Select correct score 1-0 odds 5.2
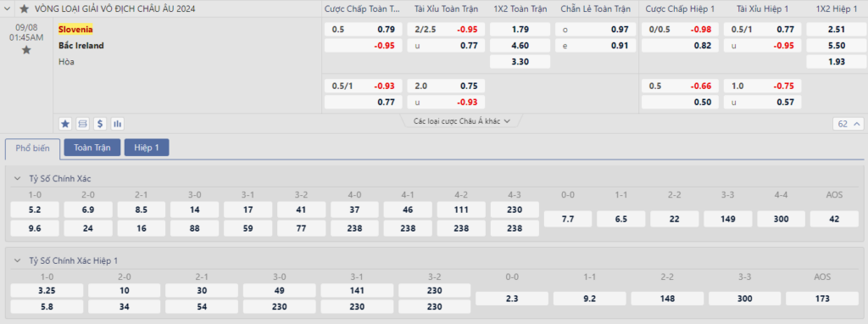Viewport: 868px width, 324px height. pyautogui.click(x=35, y=209)
